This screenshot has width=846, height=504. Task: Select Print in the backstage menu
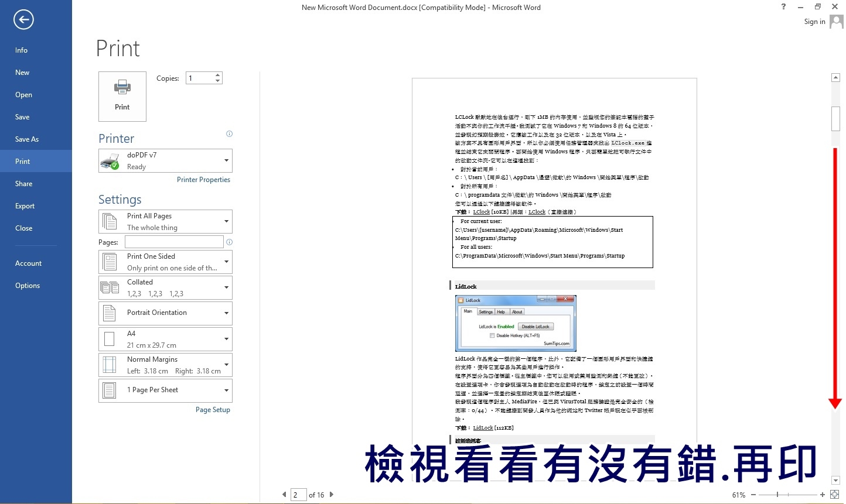click(x=36, y=162)
